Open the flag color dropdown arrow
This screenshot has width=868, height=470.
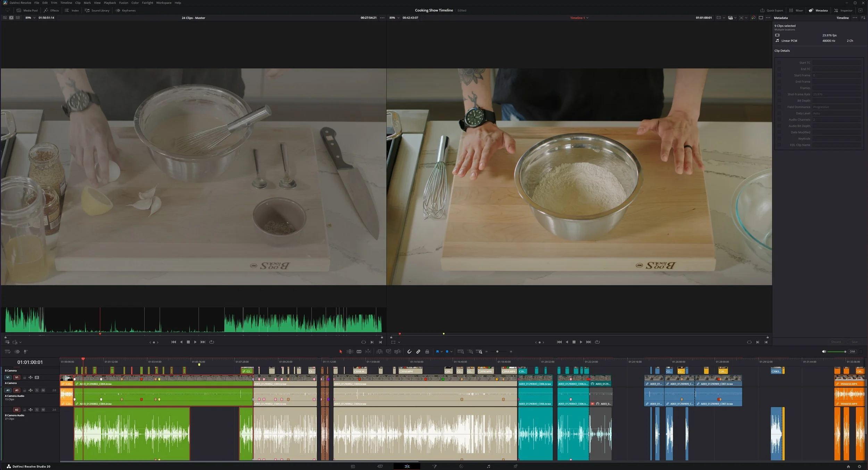pos(442,351)
